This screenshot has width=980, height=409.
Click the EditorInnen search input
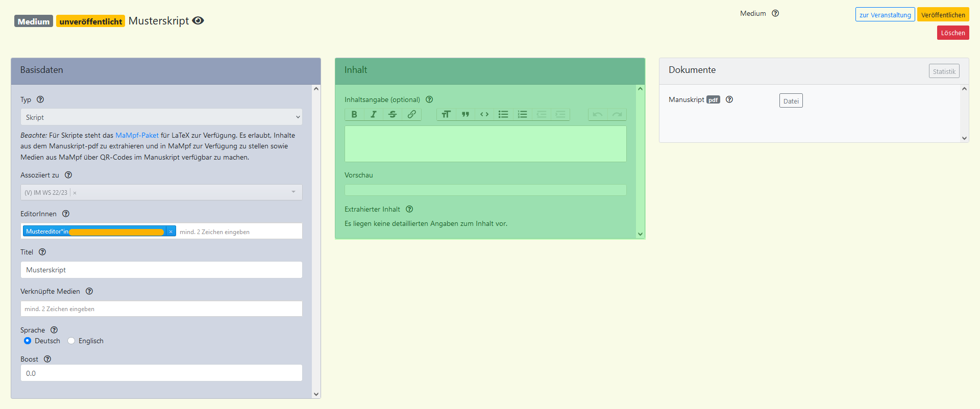click(239, 232)
